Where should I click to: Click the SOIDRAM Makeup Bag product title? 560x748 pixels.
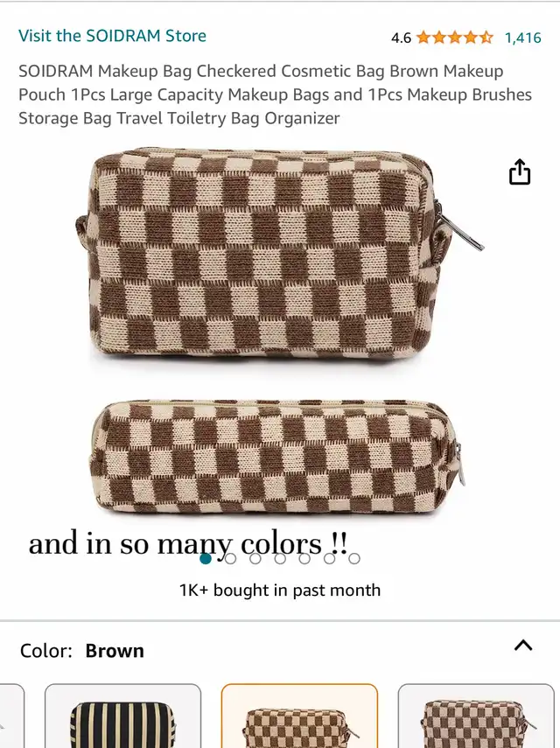pyautogui.click(x=276, y=94)
